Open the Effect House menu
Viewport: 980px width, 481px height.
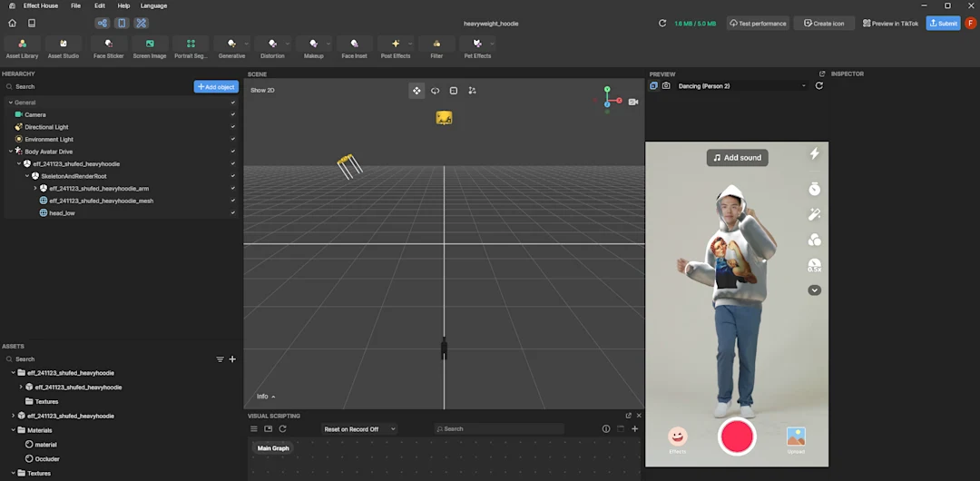pyautogui.click(x=41, y=5)
